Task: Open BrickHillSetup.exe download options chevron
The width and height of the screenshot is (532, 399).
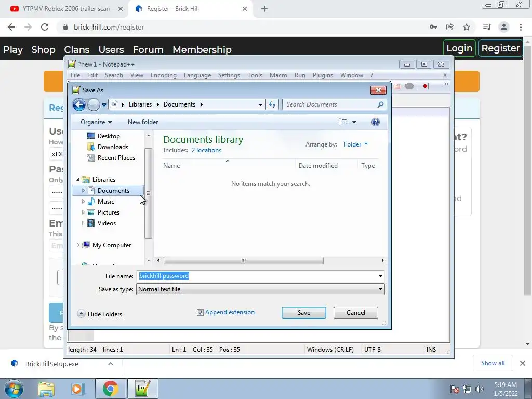Action: click(x=111, y=364)
